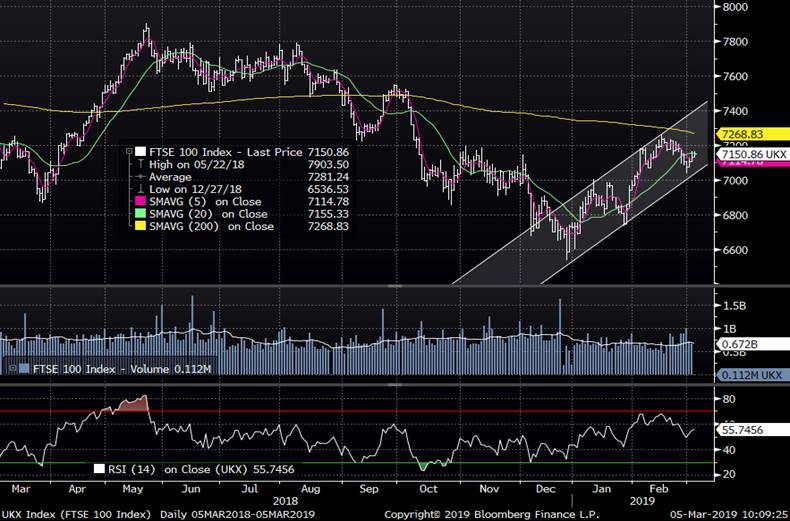Click 'UKX Index (FTSE 100 Index)' footer text
Screen dimensions: 790x521
pyautogui.click(x=76, y=514)
